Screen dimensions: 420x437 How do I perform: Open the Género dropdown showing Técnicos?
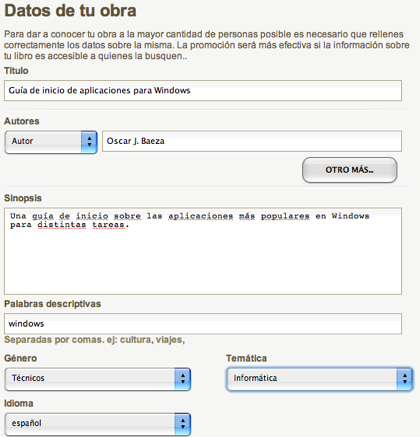pos(98,379)
